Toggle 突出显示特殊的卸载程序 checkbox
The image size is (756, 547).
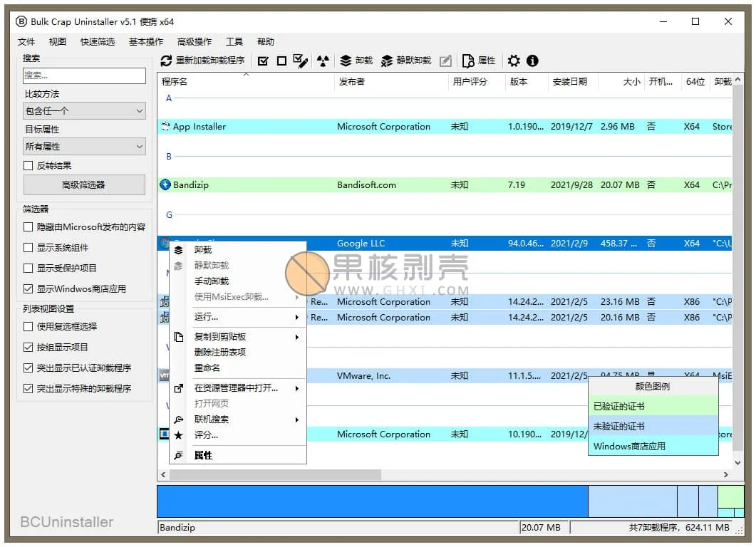pos(28,389)
